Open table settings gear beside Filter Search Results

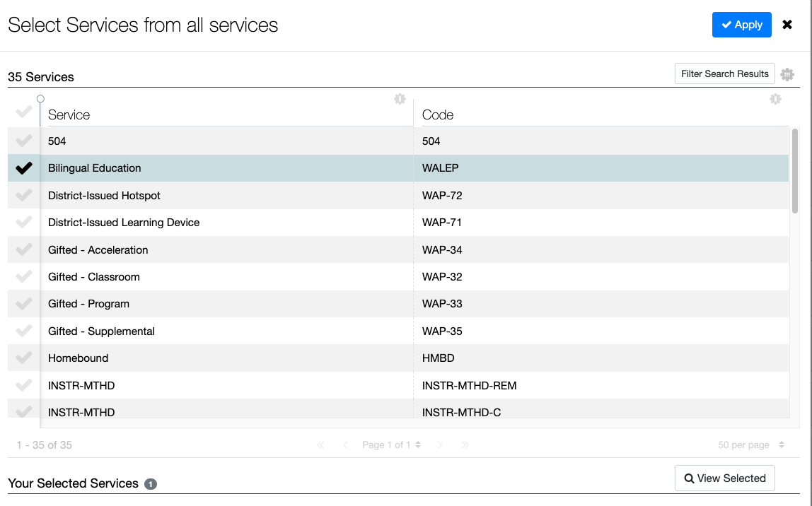pos(787,74)
